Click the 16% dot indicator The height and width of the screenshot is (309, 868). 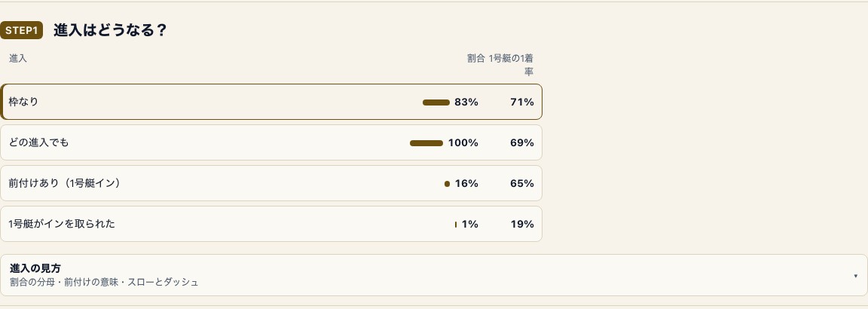coord(448,184)
